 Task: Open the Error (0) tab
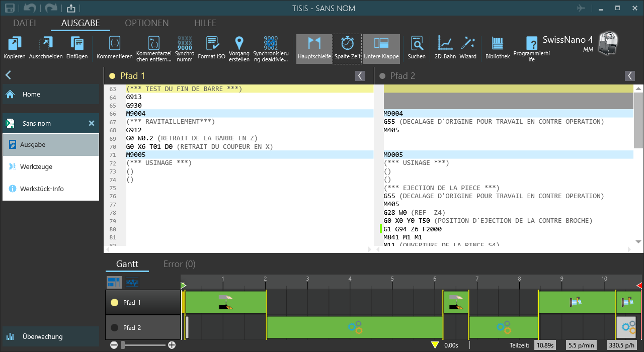179,264
